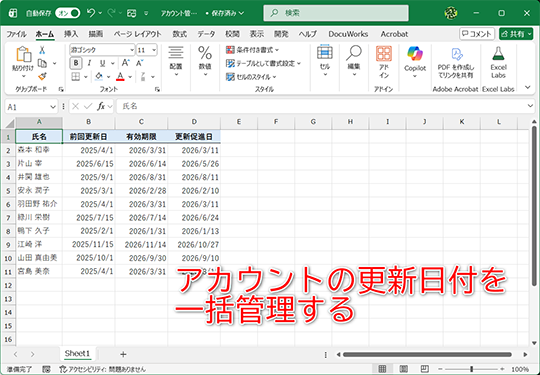The height and width of the screenshot is (375, 540).
Task: Click the accessibility status (アクセシビリティ)
Action: point(102,369)
